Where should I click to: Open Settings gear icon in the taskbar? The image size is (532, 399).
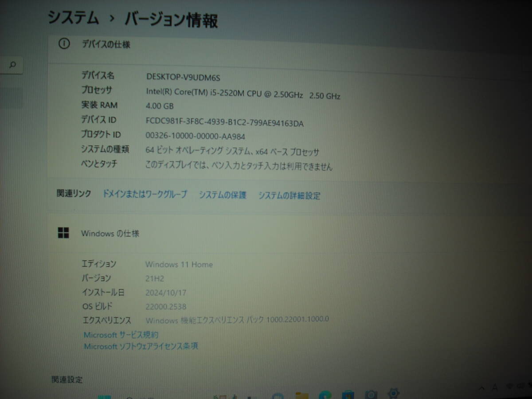coord(393,393)
